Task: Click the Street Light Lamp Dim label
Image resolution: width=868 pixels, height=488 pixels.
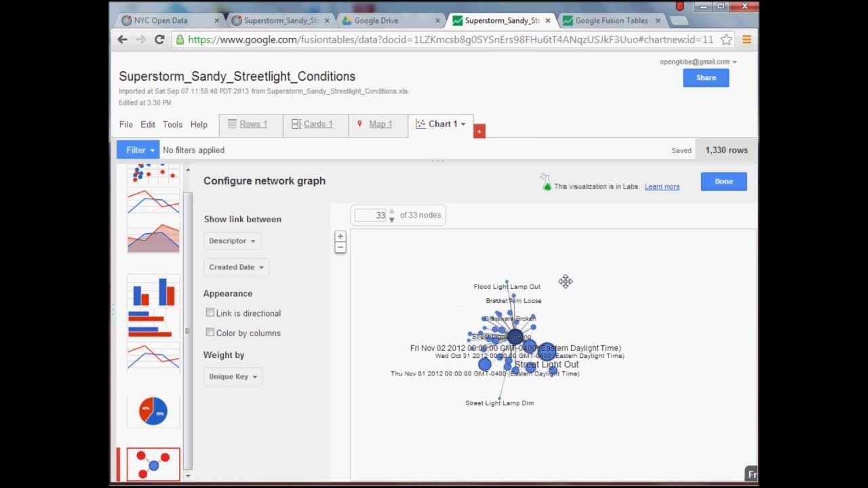Action: point(500,403)
